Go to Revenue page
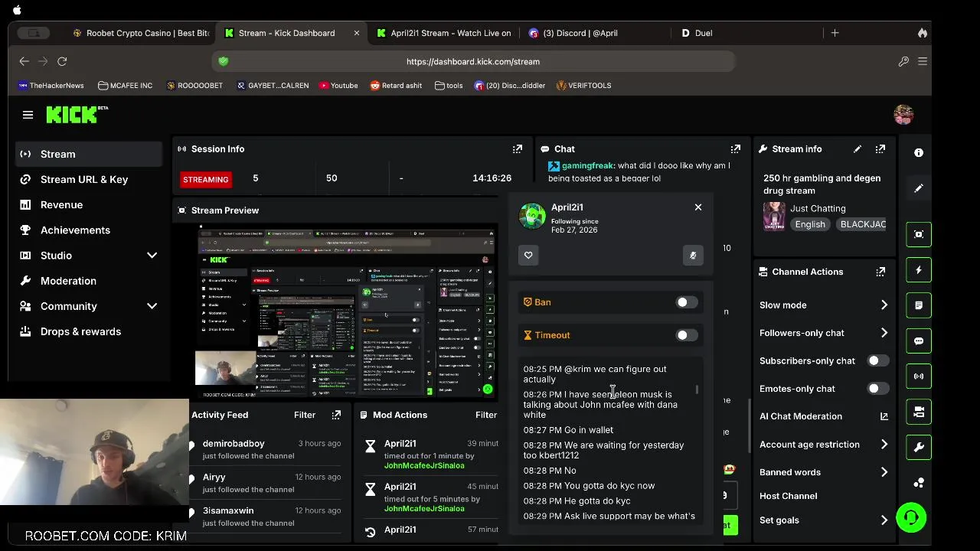The width and height of the screenshot is (980, 551). click(x=89, y=205)
